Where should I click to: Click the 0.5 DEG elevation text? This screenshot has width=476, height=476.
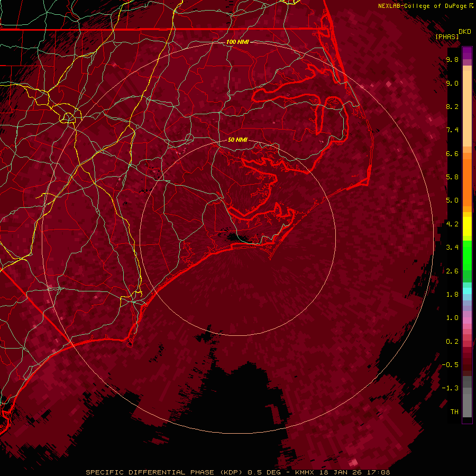[264, 472]
